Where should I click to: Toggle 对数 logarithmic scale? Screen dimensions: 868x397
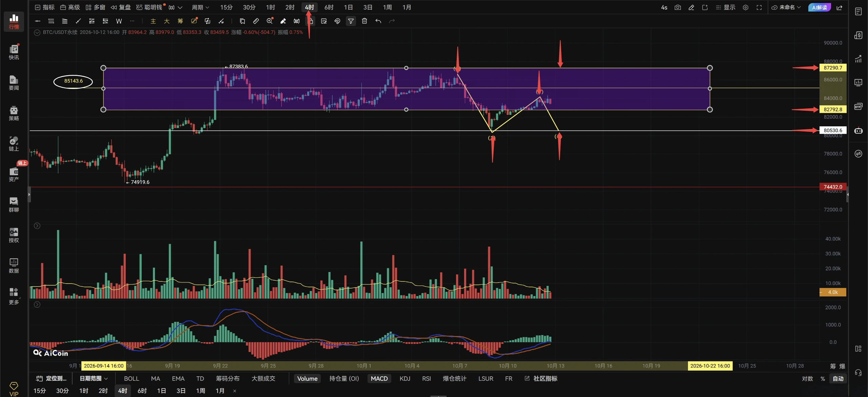tap(808, 379)
